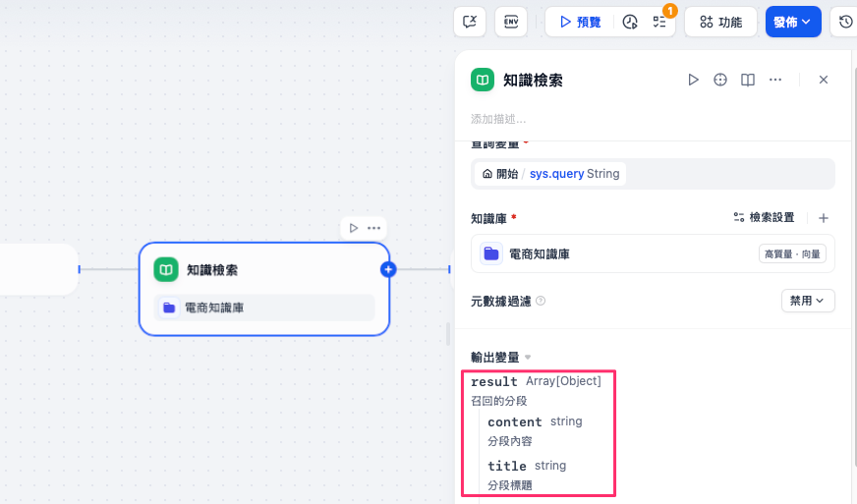This screenshot has height=504, width=857.
Task: Collapse the 輸出變量 section
Action: point(528,358)
